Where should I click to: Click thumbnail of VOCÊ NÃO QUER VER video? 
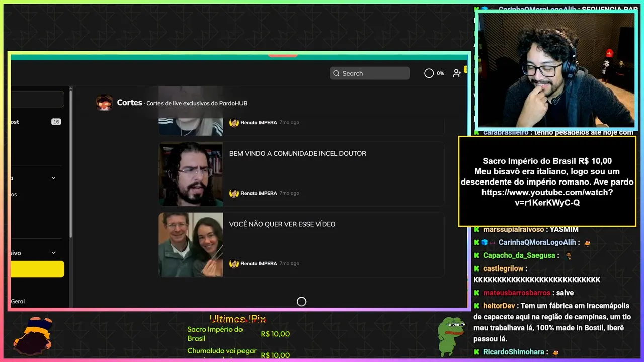tap(191, 244)
